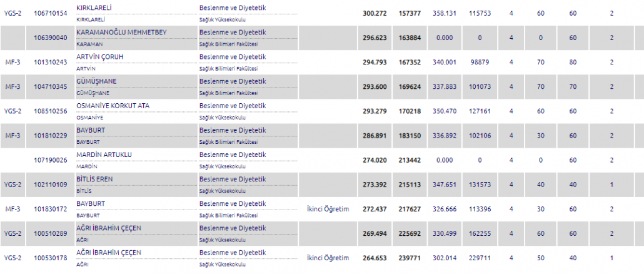Open Beslenme ve Diyetetik for MARDİN ARTUKLU
Viewport: 644px width, 274px height.
[233, 155]
